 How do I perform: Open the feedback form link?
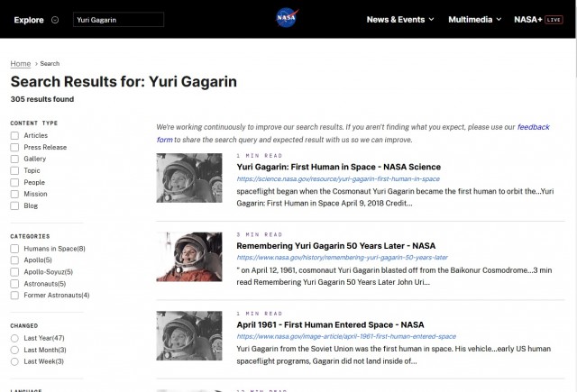533,127
